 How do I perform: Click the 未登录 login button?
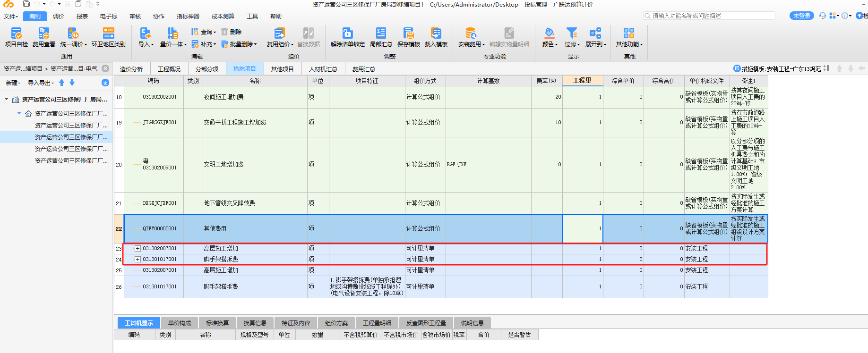coord(802,16)
